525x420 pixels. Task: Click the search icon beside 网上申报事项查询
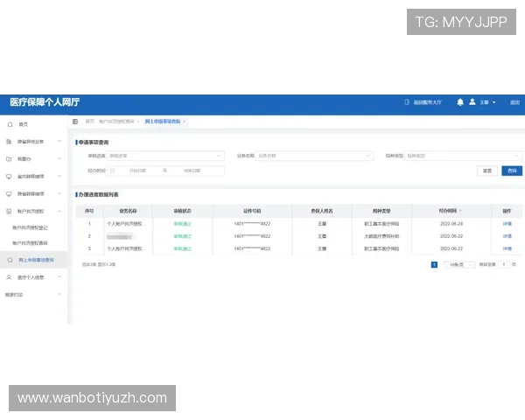10,260
